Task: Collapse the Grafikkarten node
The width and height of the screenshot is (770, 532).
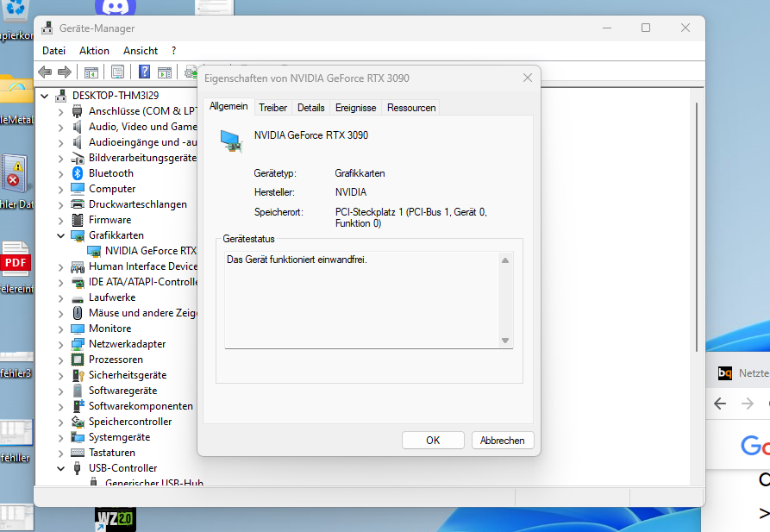Action: pos(60,235)
